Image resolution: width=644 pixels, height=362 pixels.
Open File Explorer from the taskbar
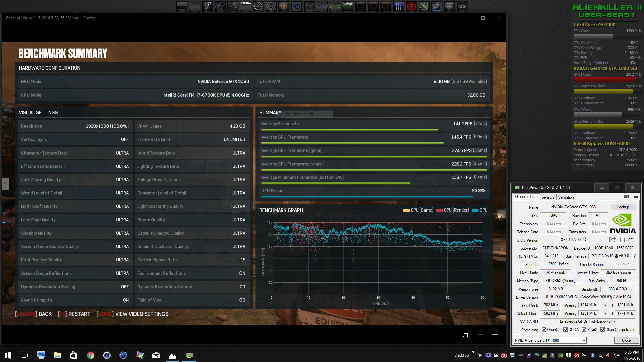(57, 355)
